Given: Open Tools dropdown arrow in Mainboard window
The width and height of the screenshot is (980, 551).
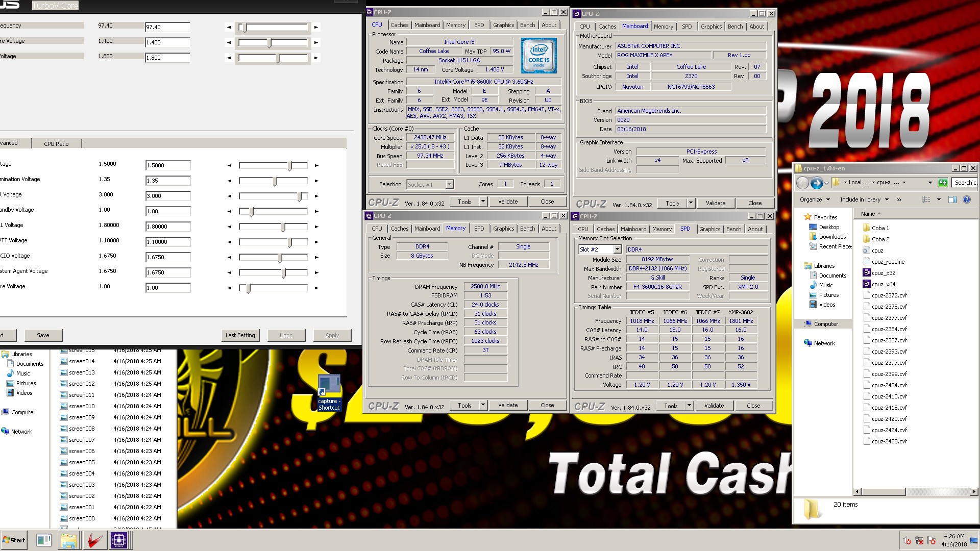Looking at the screenshot, I should coord(691,203).
